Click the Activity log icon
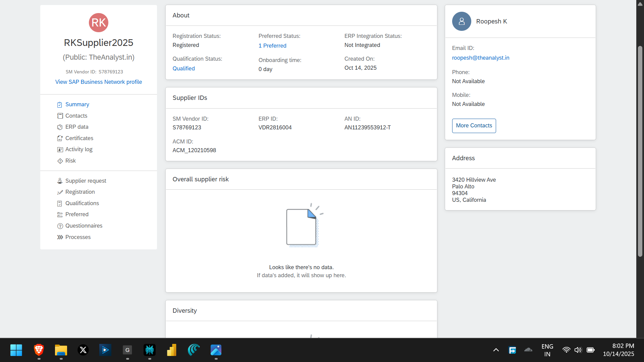Screen dimensions: 644x362 tap(60, 149)
